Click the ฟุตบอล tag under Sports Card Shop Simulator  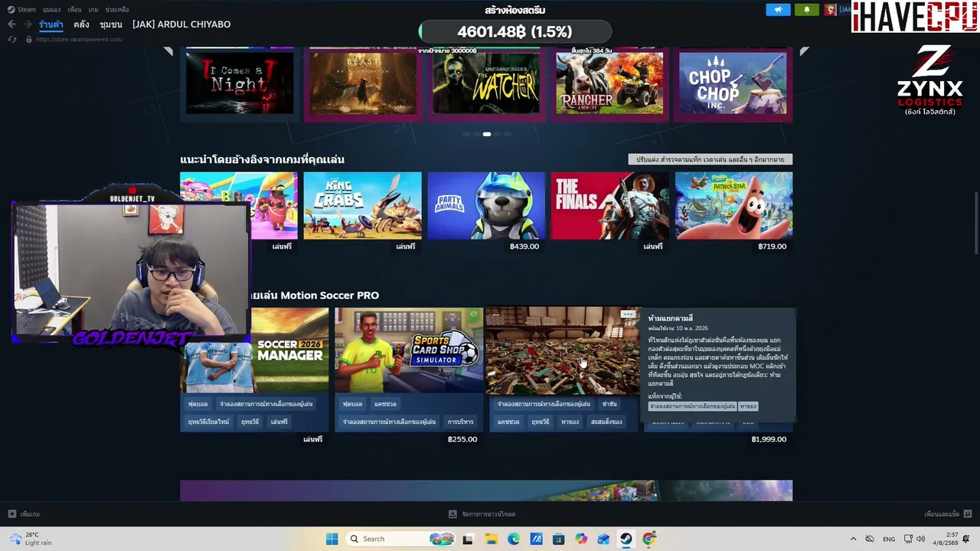352,403
